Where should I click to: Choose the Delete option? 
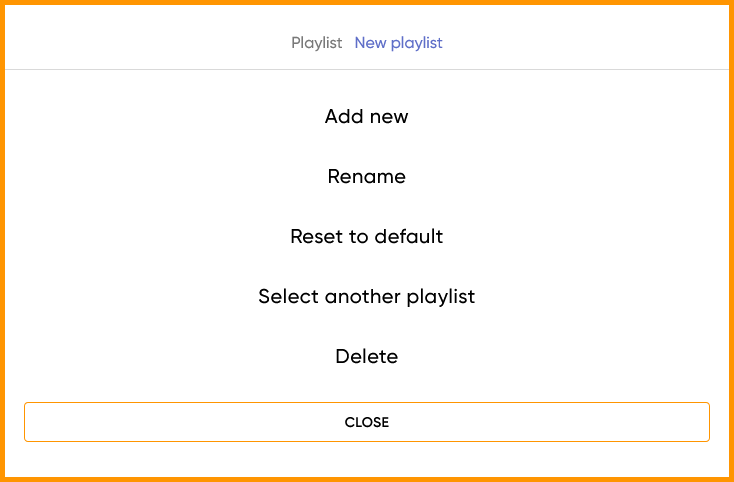(367, 356)
